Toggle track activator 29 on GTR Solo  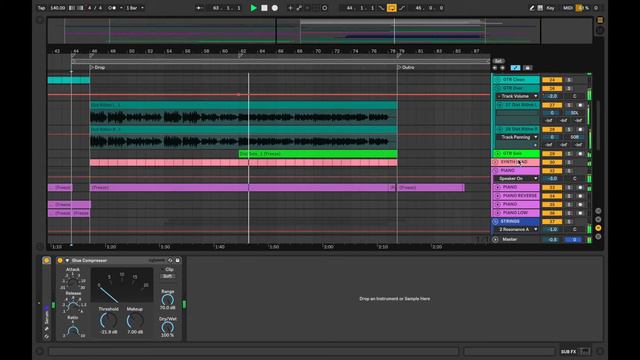coord(552,154)
